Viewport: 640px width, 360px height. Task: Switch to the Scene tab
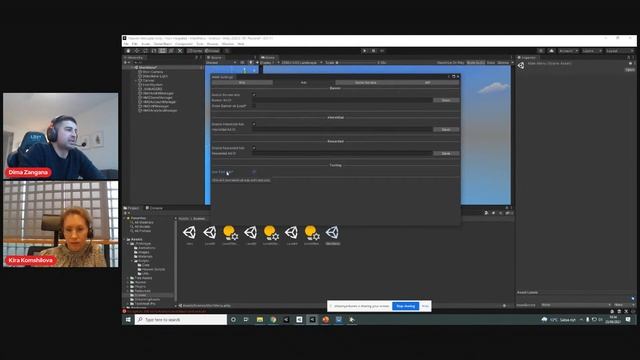click(x=215, y=58)
